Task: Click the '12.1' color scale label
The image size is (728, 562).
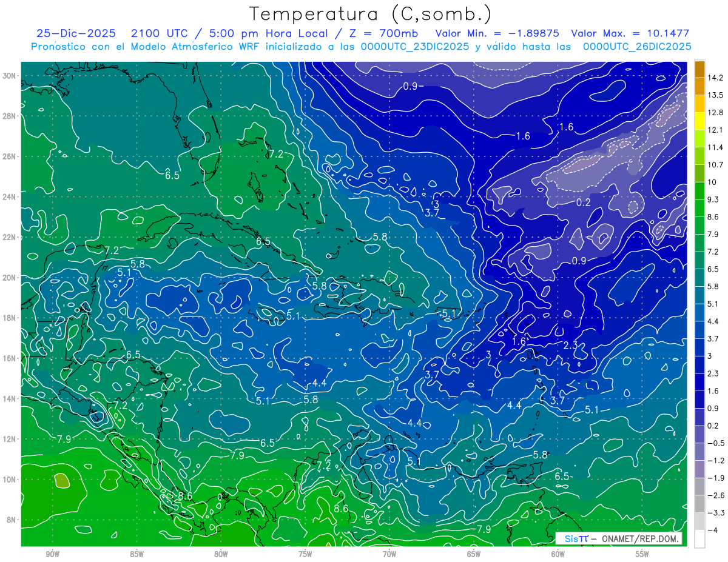Action: (715, 130)
